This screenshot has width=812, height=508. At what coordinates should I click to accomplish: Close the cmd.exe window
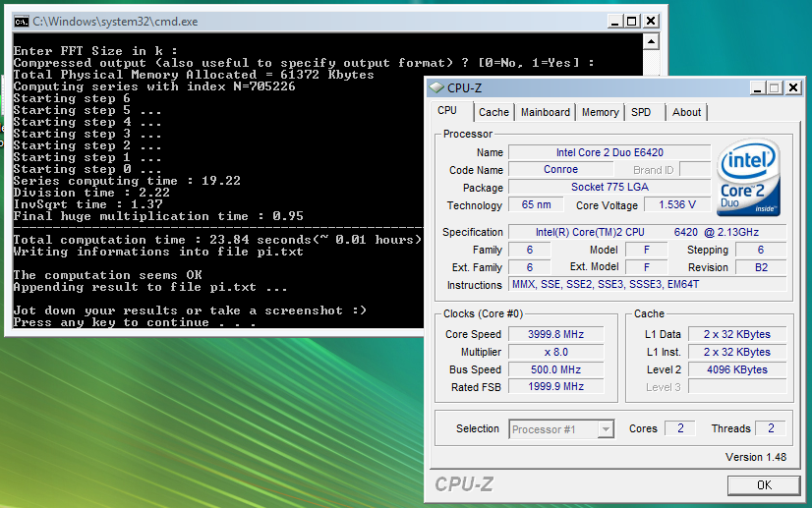pyautogui.click(x=651, y=22)
